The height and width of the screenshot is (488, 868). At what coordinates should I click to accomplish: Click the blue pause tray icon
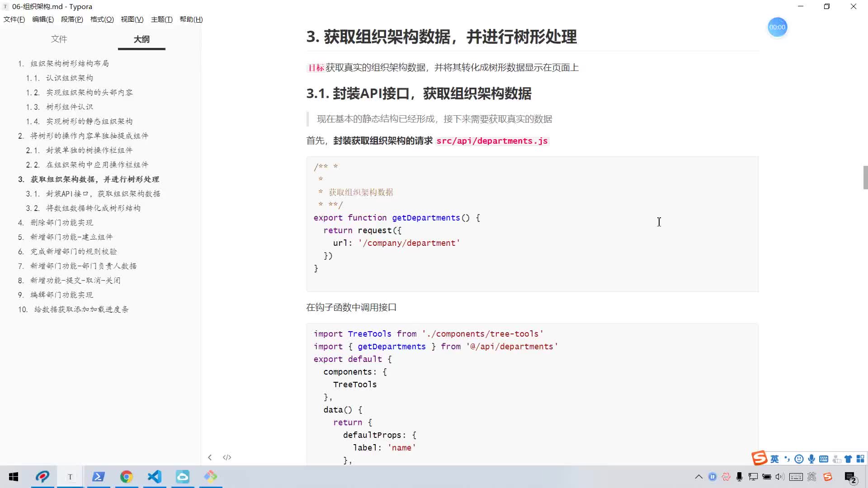[x=712, y=477]
